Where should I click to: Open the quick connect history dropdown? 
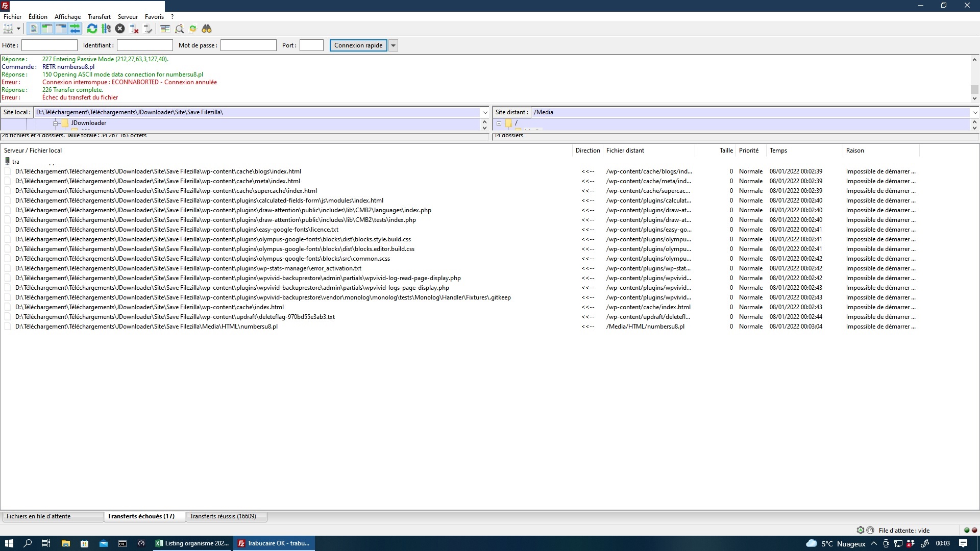coord(393,45)
